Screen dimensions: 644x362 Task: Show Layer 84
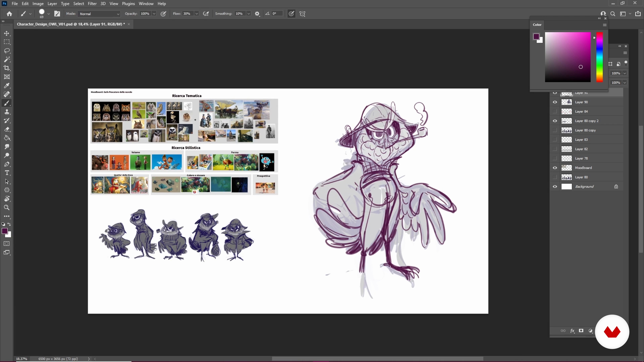[555, 111]
